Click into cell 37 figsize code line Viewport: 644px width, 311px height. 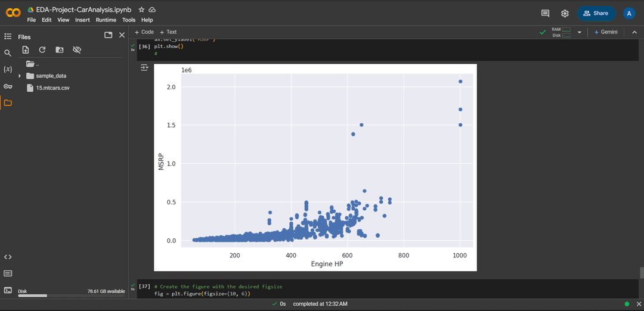click(202, 294)
